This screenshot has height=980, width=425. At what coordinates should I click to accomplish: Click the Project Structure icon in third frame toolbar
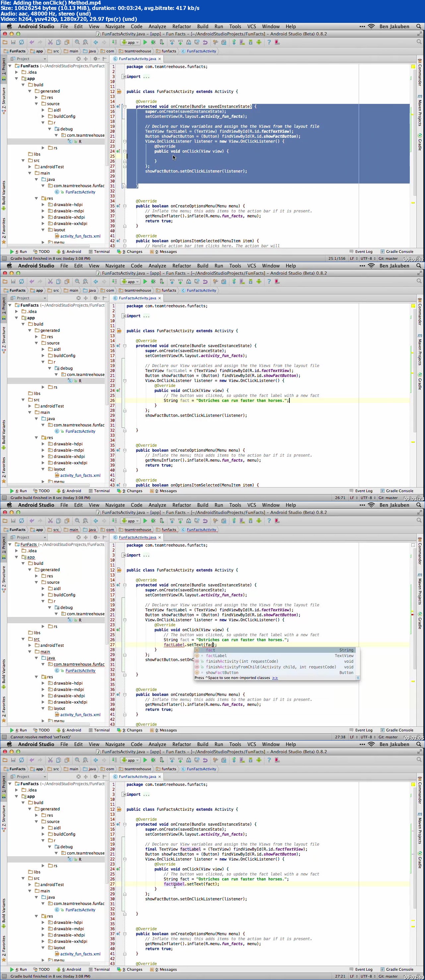pos(223,521)
